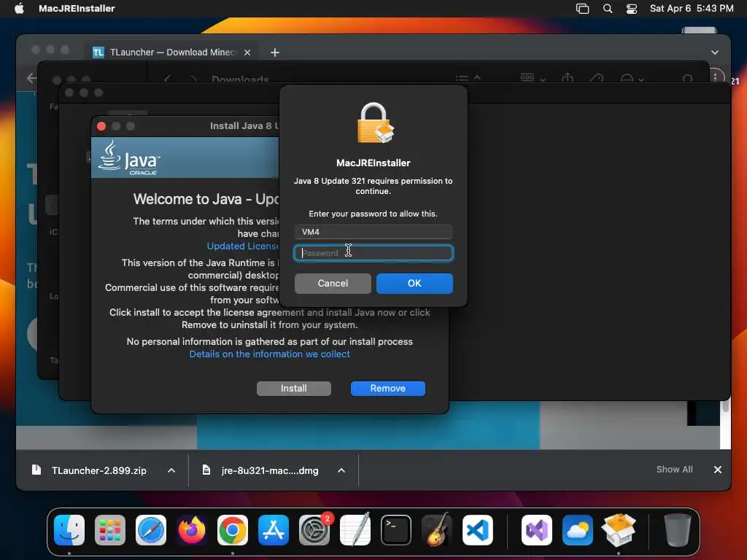Click the Install button in Java installer
Screen dimensions: 747x560
click(293, 389)
